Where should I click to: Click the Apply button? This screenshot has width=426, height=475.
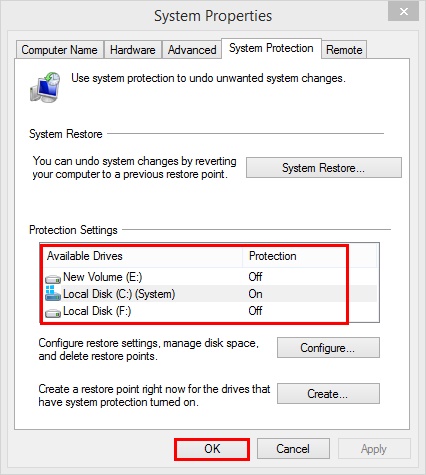click(374, 449)
